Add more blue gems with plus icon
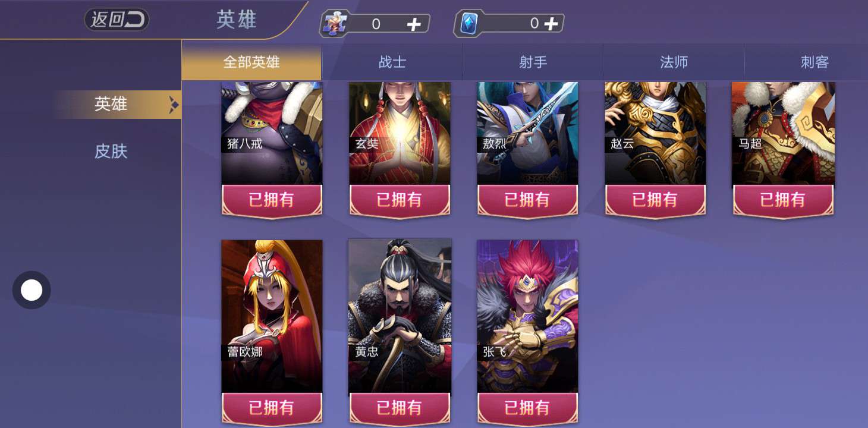The image size is (868, 428). [x=551, y=23]
